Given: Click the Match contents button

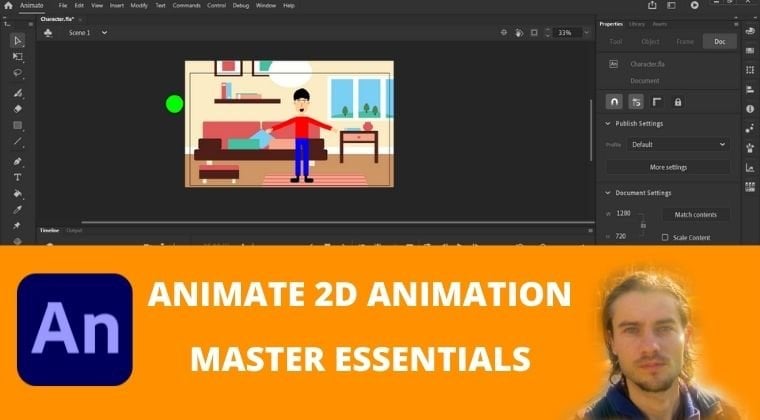Looking at the screenshot, I should 696,215.
